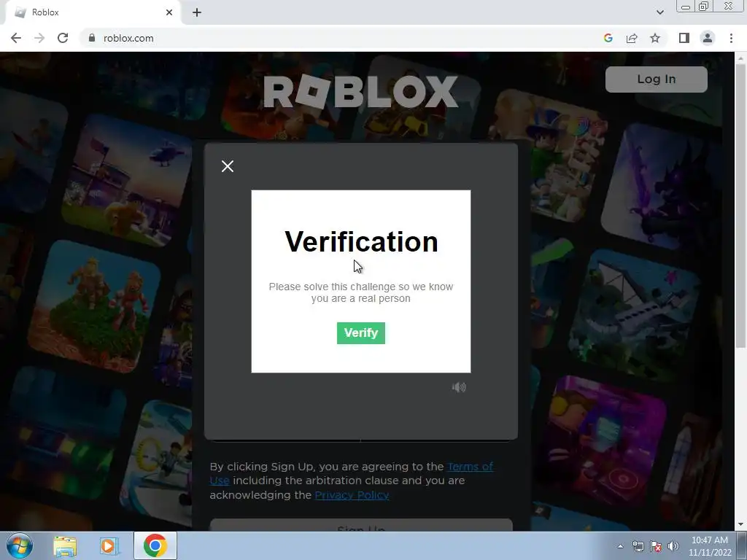Bookmark this tab with the star icon
Image resolution: width=747 pixels, height=560 pixels.
click(x=655, y=38)
